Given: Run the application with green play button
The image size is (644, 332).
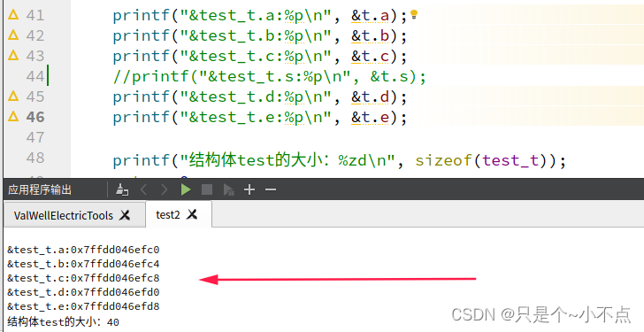Looking at the screenshot, I should [186, 189].
